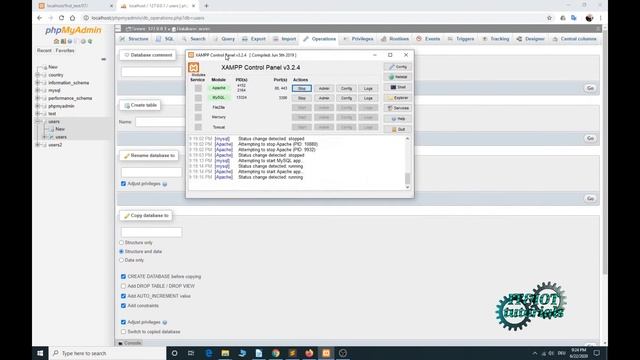Open File Explorer from taskbar
640x360 pixels.
(x=225, y=353)
